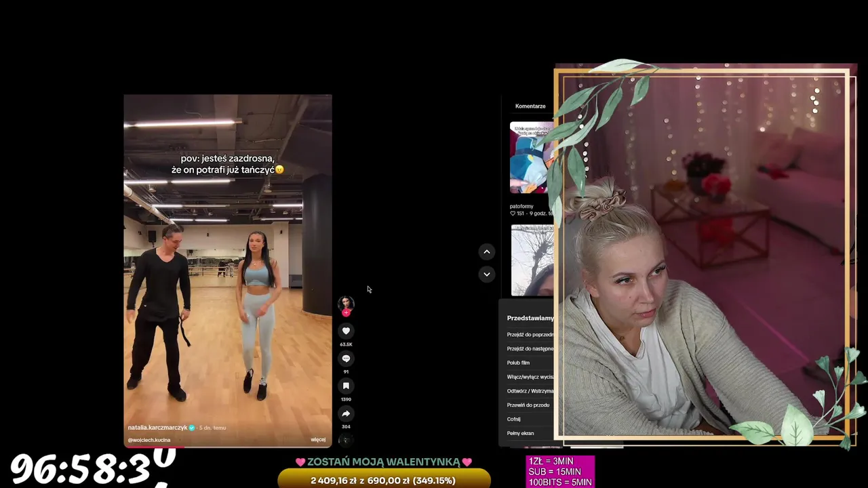This screenshot has height=488, width=868.
Task: Like the video with the heart icon
Action: 346,331
